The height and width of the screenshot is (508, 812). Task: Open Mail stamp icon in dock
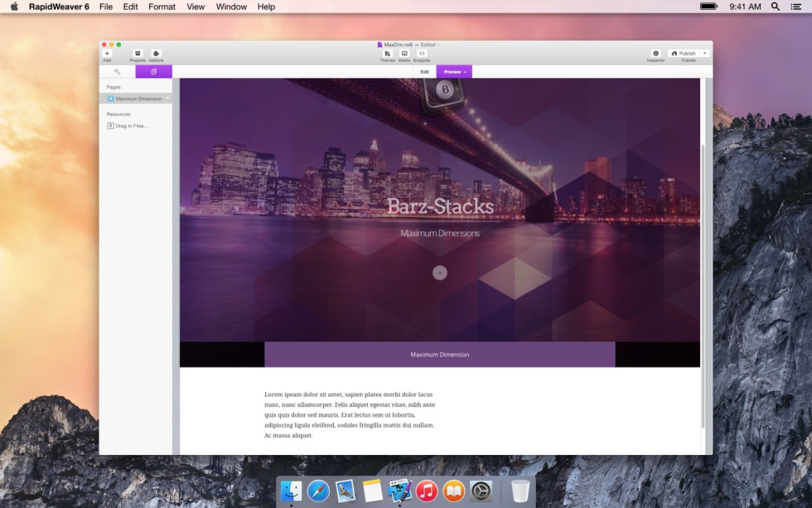(345, 491)
